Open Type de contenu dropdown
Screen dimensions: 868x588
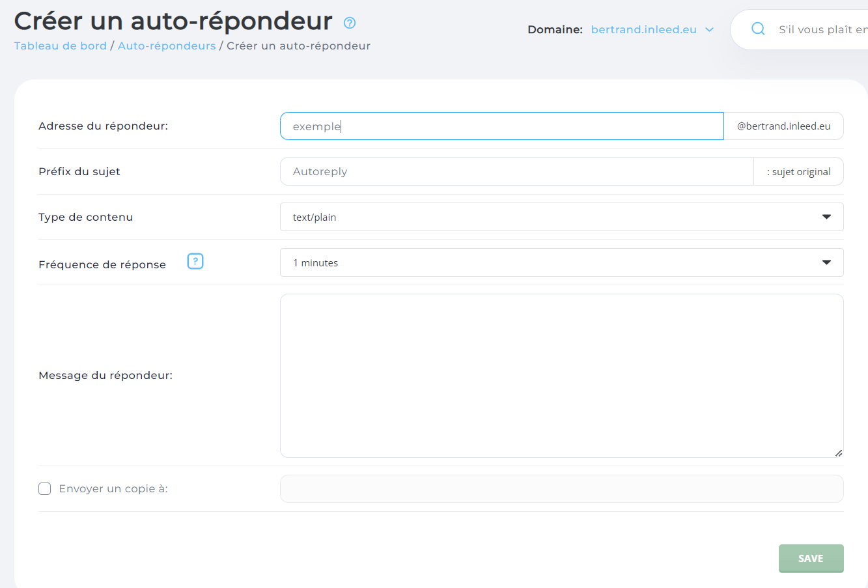(x=561, y=217)
